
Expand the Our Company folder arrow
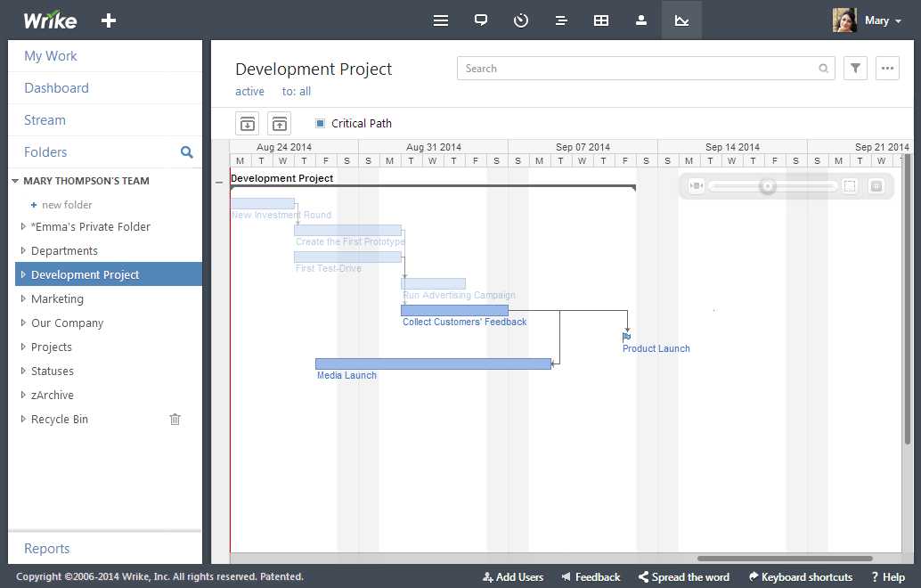(23, 323)
